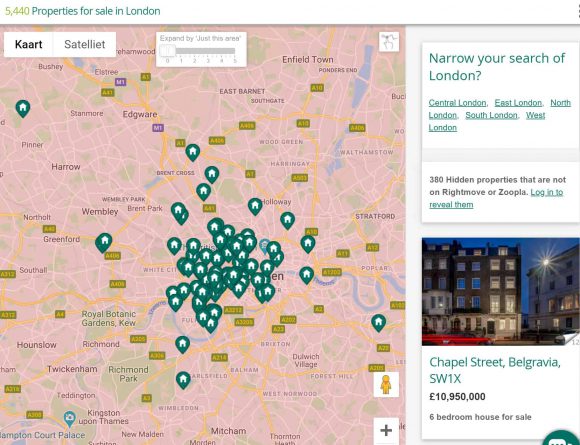Select the property marker near Pinner
This screenshot has width=580, height=445.
[23, 109]
